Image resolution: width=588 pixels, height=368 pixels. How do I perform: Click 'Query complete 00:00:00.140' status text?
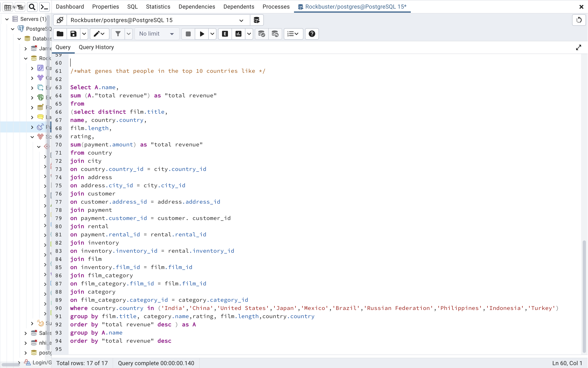point(156,363)
